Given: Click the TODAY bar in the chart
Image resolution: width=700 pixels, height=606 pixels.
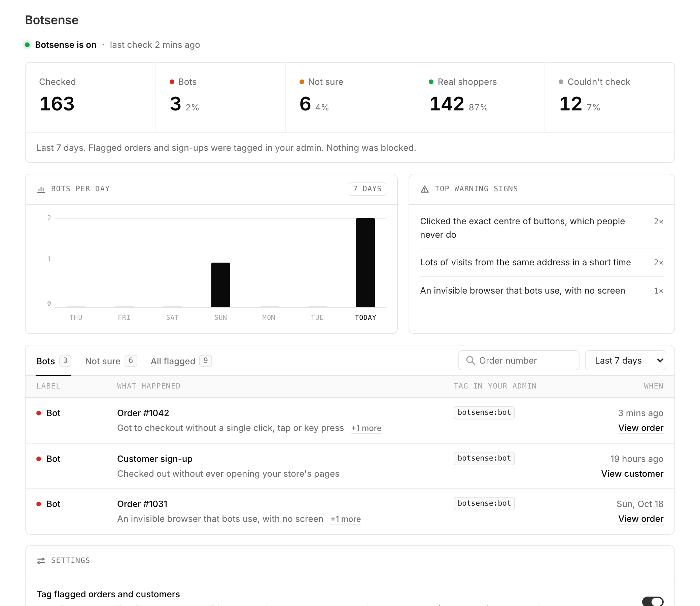Looking at the screenshot, I should pos(365,263).
